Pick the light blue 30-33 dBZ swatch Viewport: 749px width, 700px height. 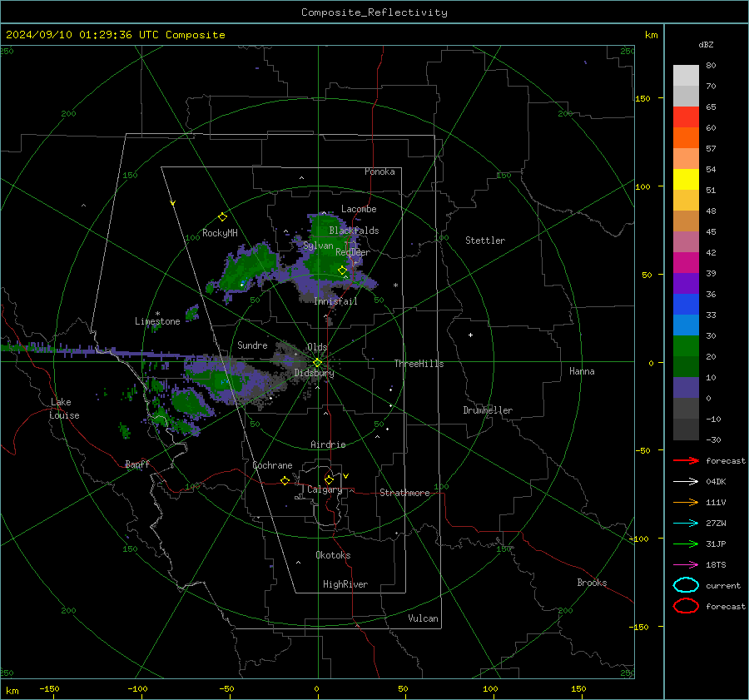(x=686, y=325)
